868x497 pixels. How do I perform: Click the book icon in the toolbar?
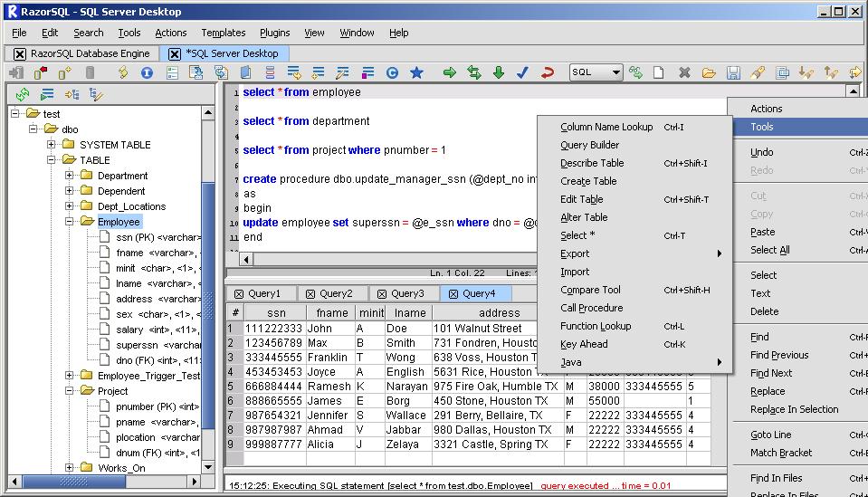(x=246, y=72)
